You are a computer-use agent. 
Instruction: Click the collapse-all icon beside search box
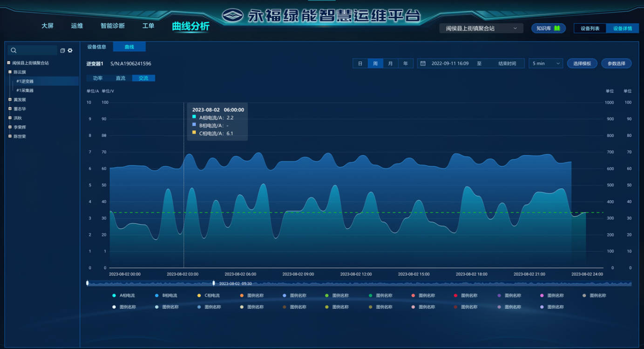tap(62, 51)
